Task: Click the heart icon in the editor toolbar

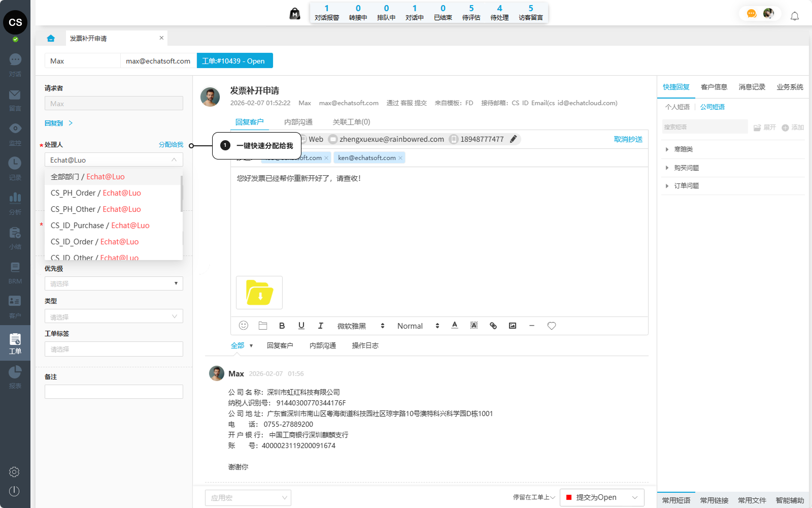Action: pyautogui.click(x=552, y=326)
